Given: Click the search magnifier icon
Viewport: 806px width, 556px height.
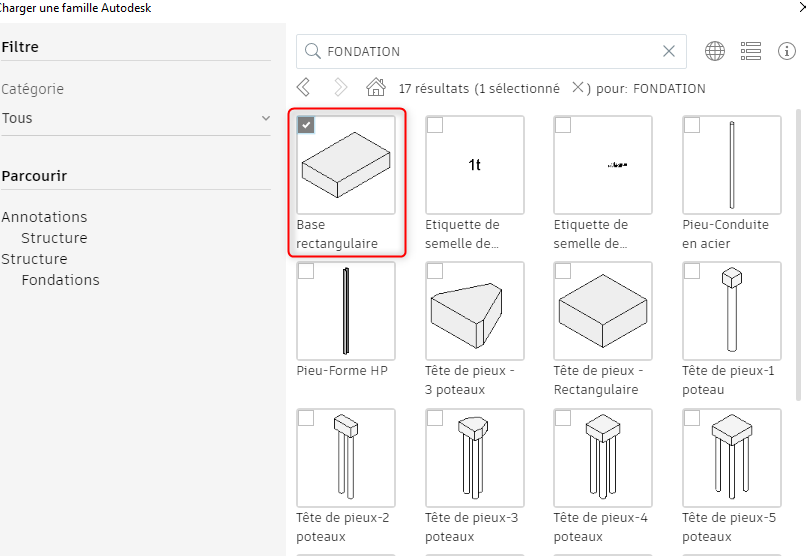Looking at the screenshot, I should [313, 51].
